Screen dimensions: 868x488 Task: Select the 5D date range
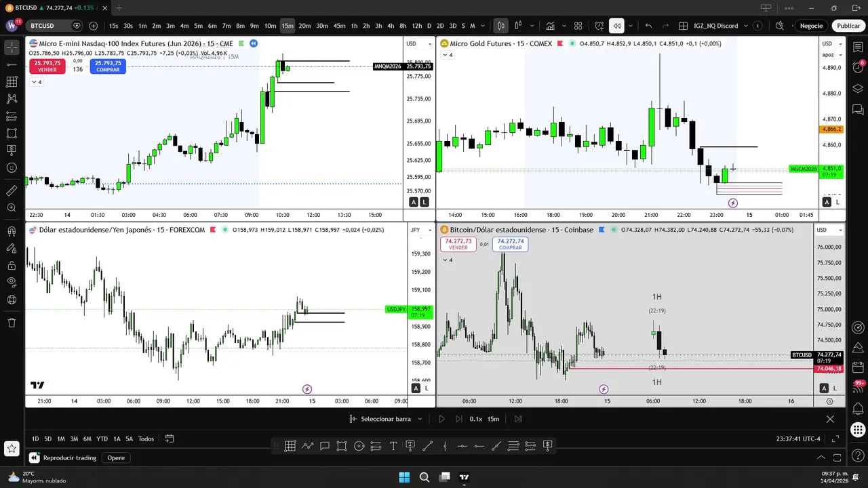click(47, 439)
